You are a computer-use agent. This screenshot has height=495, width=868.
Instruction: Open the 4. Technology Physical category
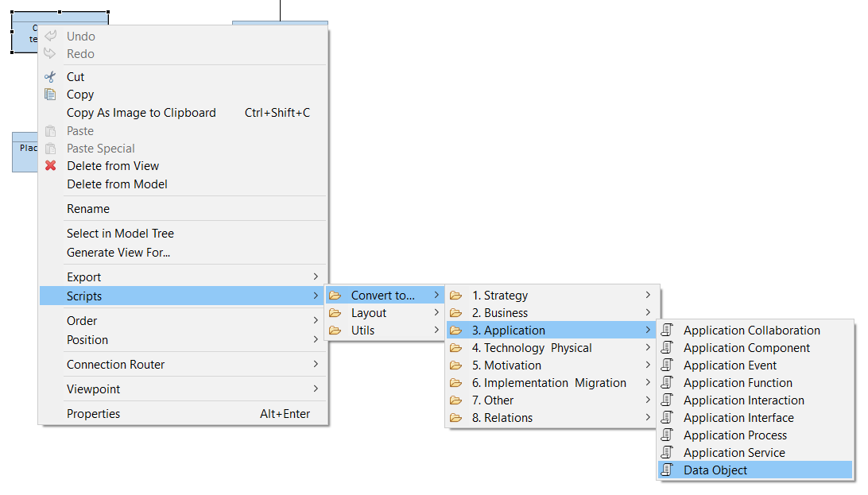click(x=552, y=348)
